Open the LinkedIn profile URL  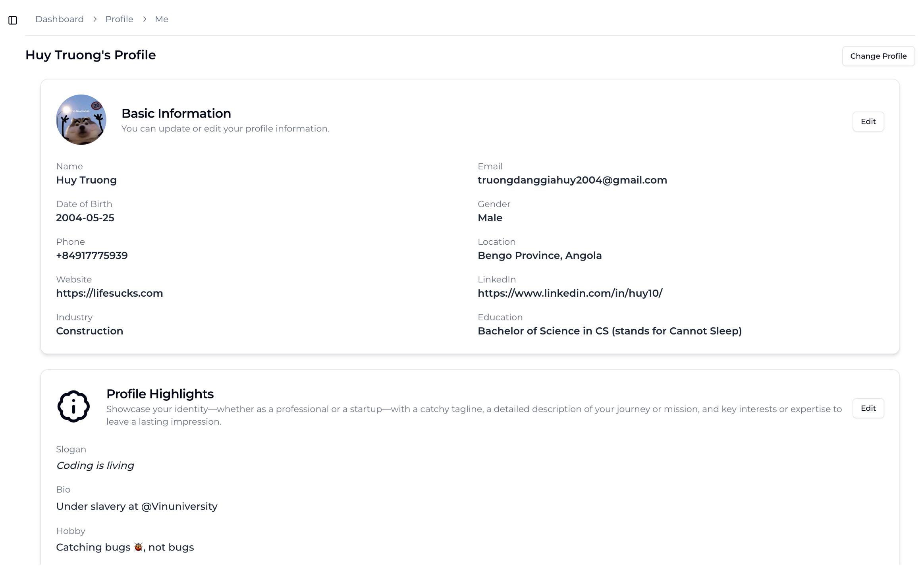[x=570, y=293]
